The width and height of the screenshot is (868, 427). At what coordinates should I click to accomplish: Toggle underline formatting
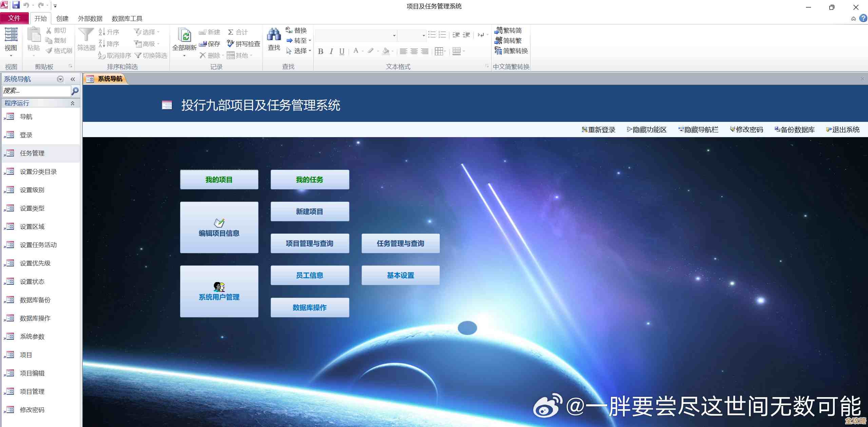click(x=341, y=51)
